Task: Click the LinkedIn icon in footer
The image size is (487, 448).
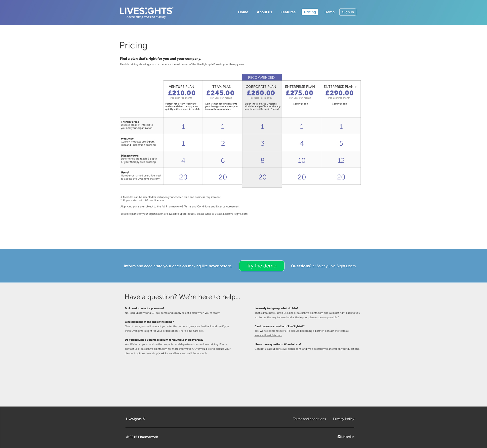Action: 339,437
